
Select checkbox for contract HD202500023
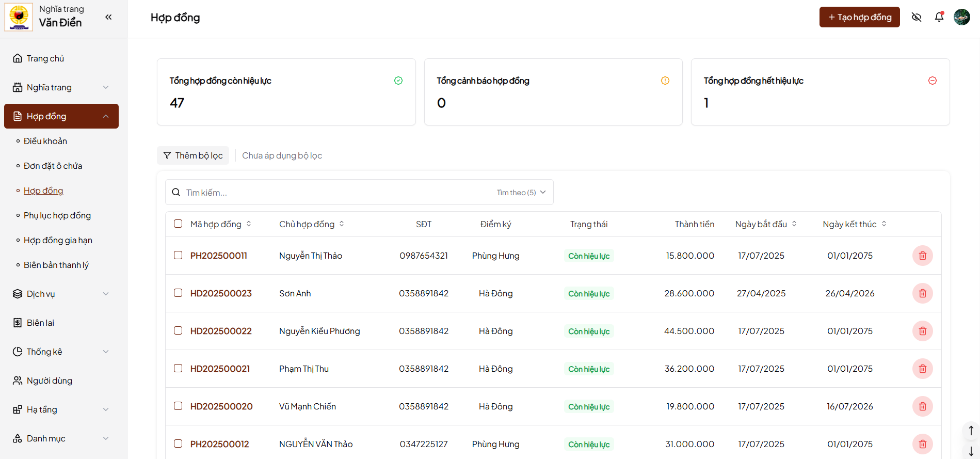178,293
